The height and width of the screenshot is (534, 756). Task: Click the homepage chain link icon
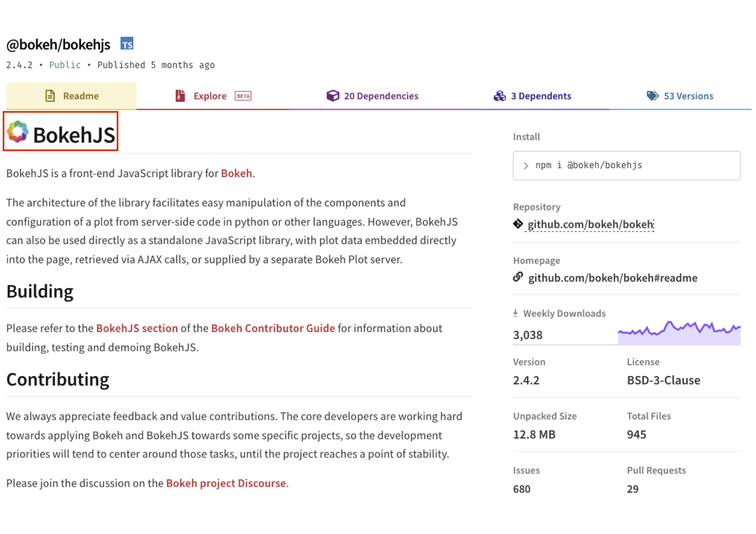(x=518, y=277)
